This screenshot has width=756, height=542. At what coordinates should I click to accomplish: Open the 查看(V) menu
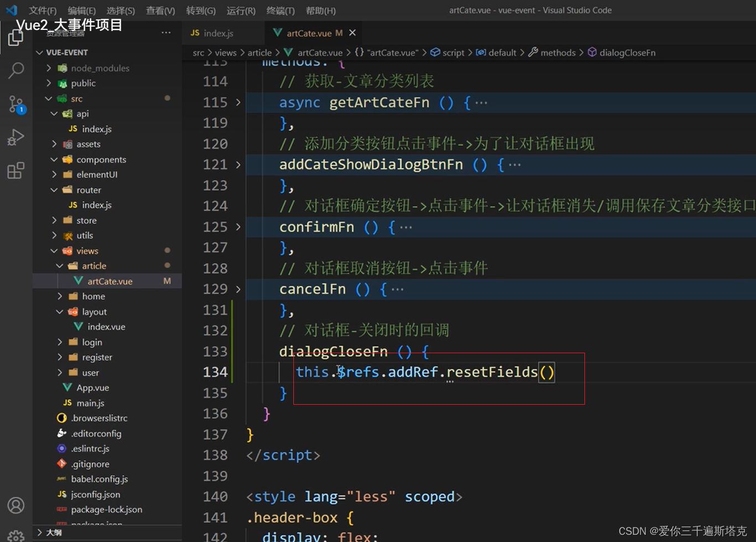click(160, 11)
